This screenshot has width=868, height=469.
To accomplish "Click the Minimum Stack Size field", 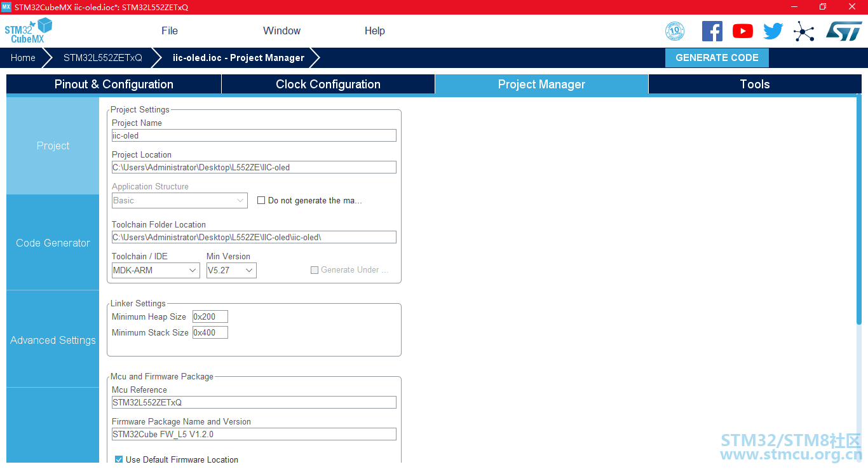I will [210, 332].
